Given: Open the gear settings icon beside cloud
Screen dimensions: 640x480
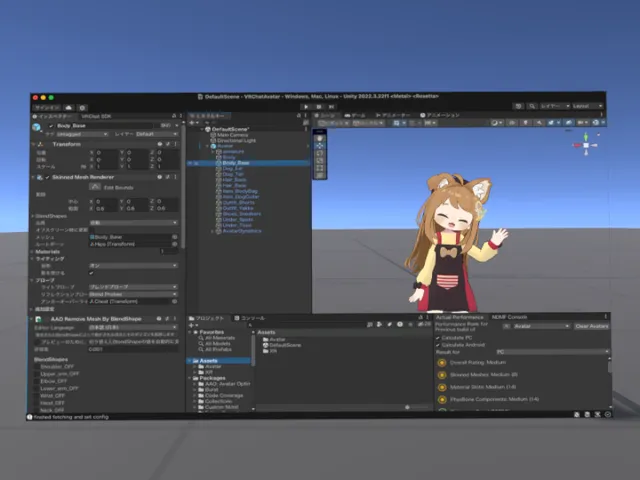Looking at the screenshot, I should (82, 108).
